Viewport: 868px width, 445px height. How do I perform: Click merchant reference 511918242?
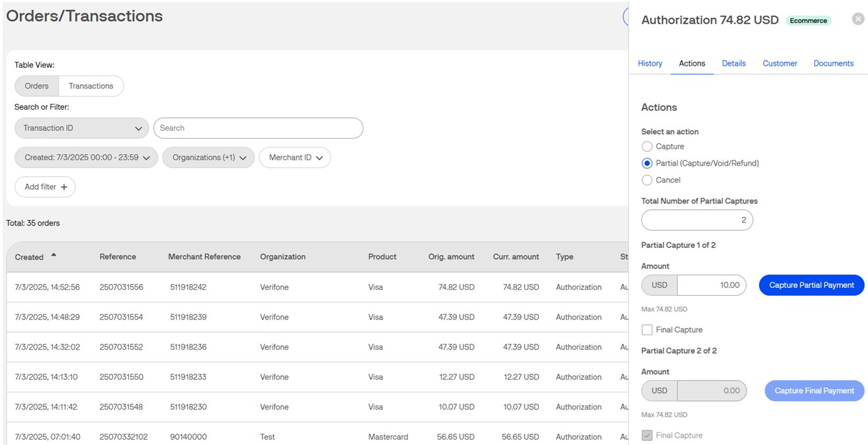click(188, 287)
